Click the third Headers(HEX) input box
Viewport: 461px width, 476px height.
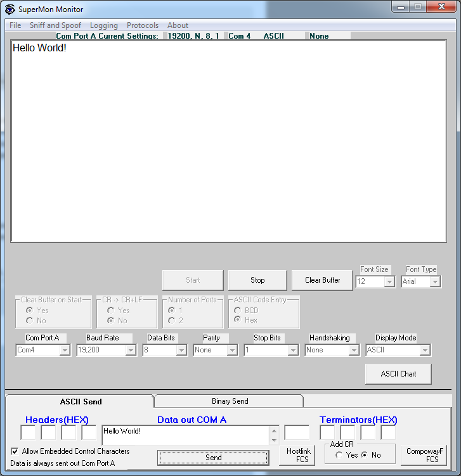coord(68,433)
